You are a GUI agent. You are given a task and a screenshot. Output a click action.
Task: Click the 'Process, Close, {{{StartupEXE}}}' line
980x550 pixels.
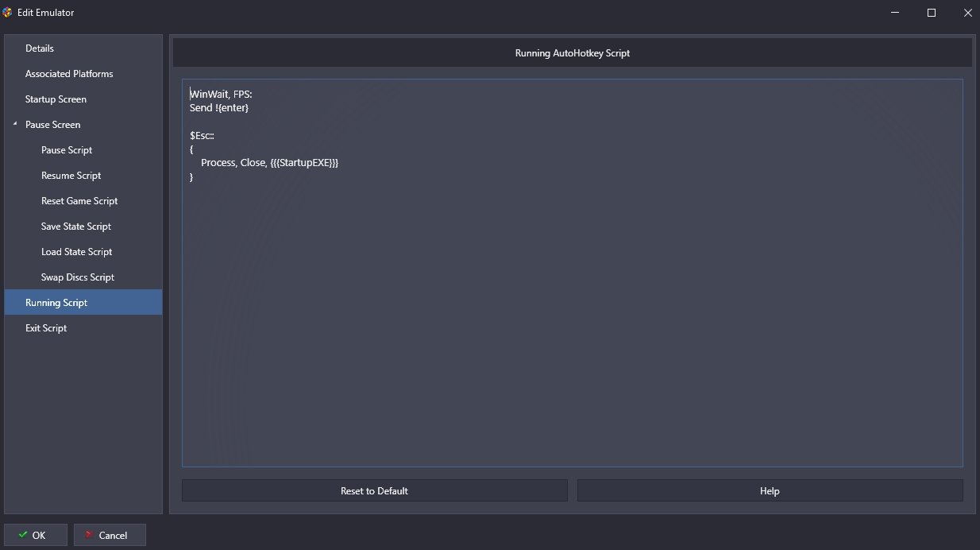[x=269, y=162]
